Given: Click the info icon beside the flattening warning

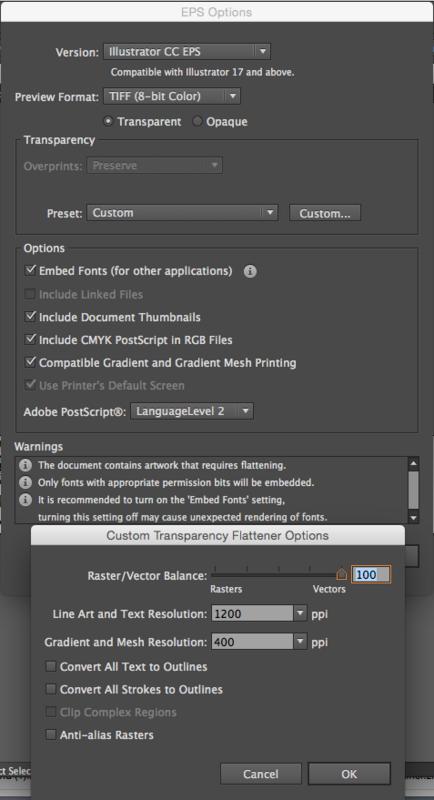Looking at the screenshot, I should (25, 465).
